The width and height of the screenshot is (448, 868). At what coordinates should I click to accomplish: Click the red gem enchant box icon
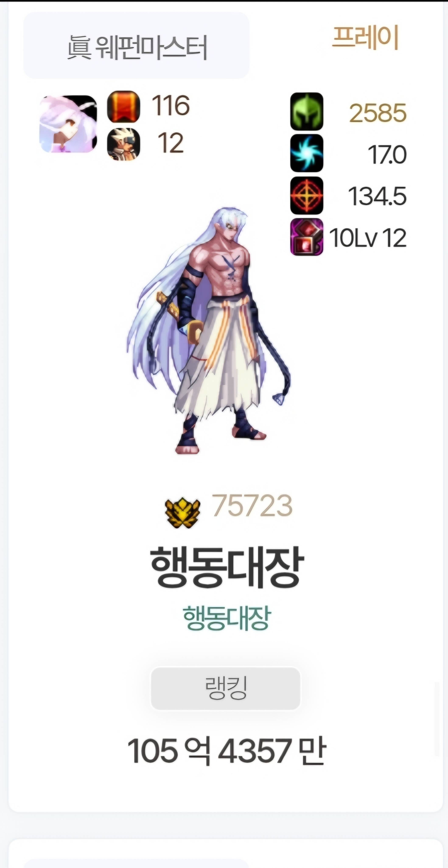point(307,237)
